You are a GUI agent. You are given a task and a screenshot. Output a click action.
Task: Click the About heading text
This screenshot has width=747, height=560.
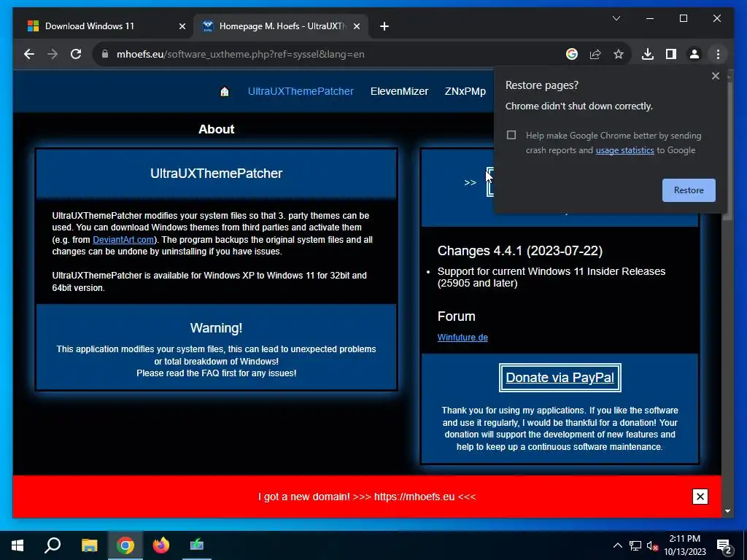pyautogui.click(x=216, y=130)
